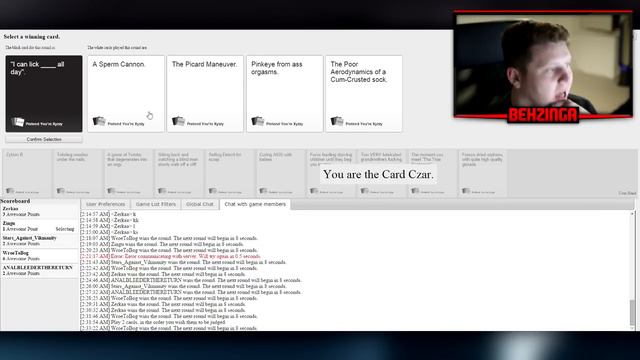Screen dimensions: 640x360
Task: Select Stars_Against_Vikmanity in the scoreboard
Action: [39, 241]
